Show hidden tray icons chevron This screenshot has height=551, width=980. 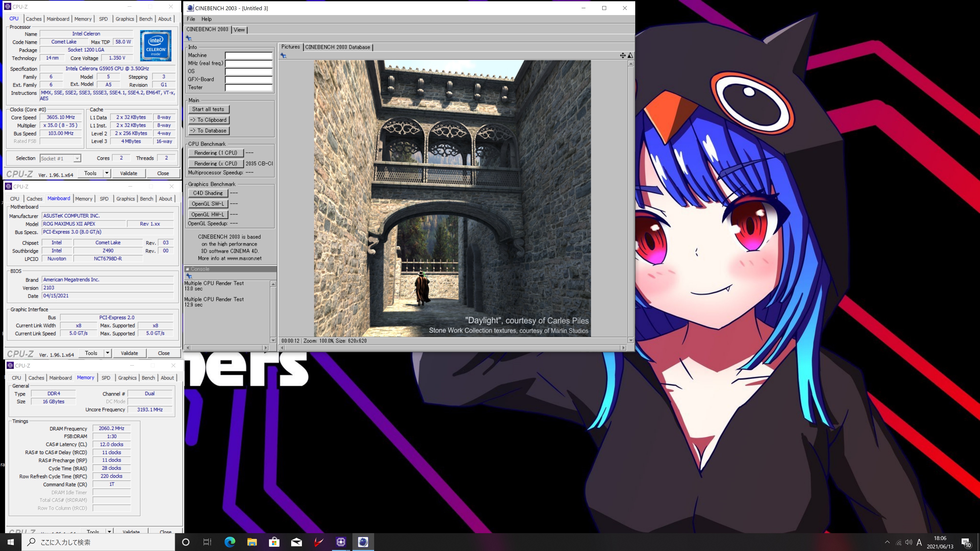click(887, 542)
